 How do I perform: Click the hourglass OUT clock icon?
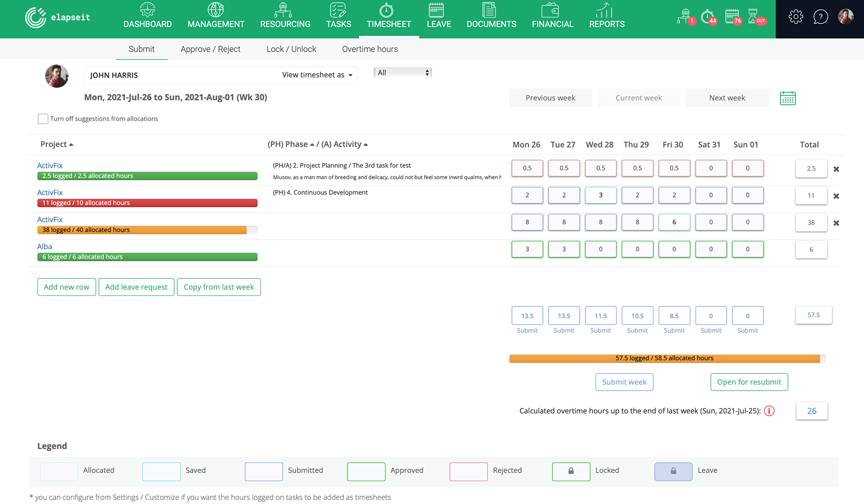756,17
